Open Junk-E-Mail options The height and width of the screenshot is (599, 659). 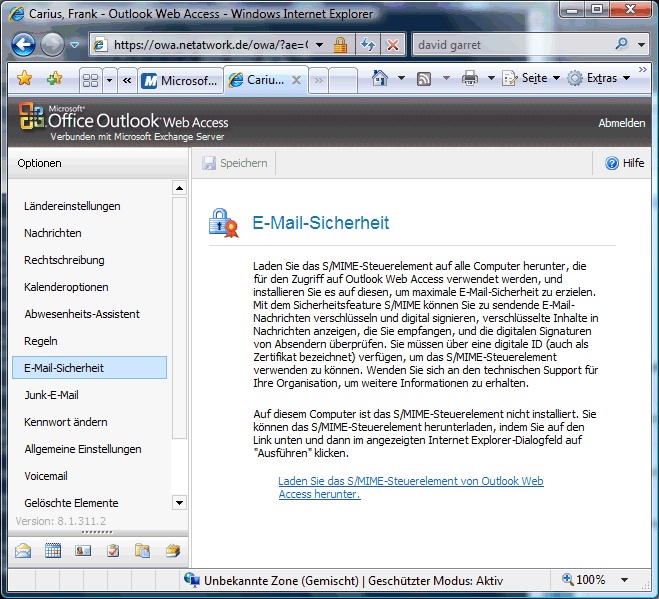tap(51, 395)
